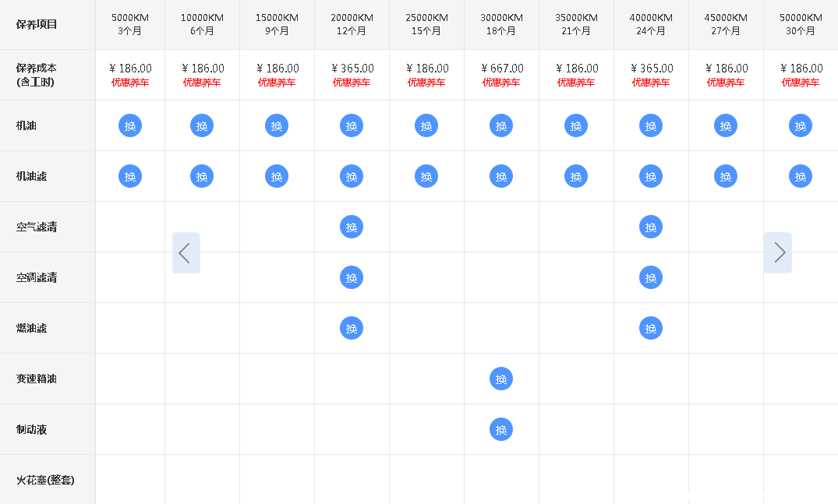Click 优惠养车 link in 50000KM column
838x504 pixels.
(x=801, y=83)
